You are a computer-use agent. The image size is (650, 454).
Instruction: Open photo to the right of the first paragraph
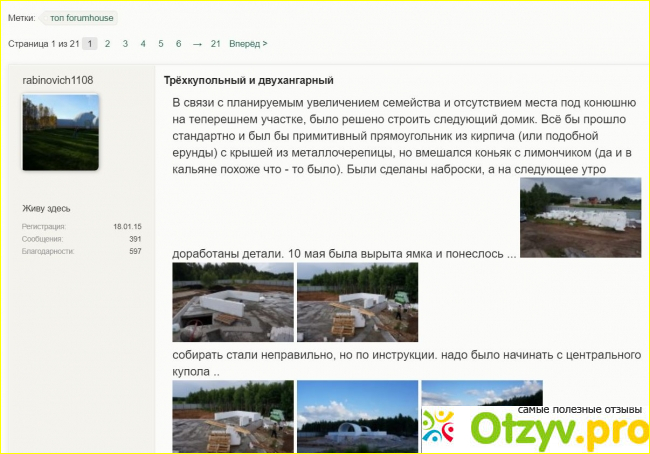point(580,217)
